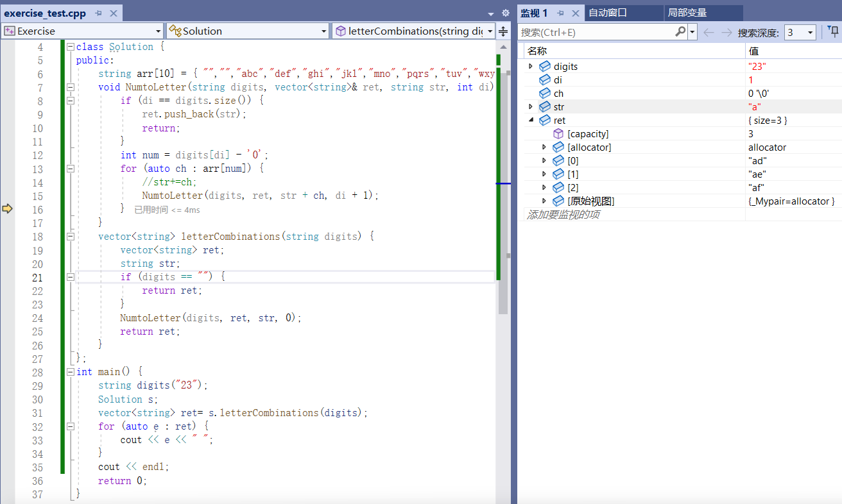Image resolution: width=842 pixels, height=504 pixels.
Task: Collapse the if (di == digits.size()) block
Action: pos(71,101)
